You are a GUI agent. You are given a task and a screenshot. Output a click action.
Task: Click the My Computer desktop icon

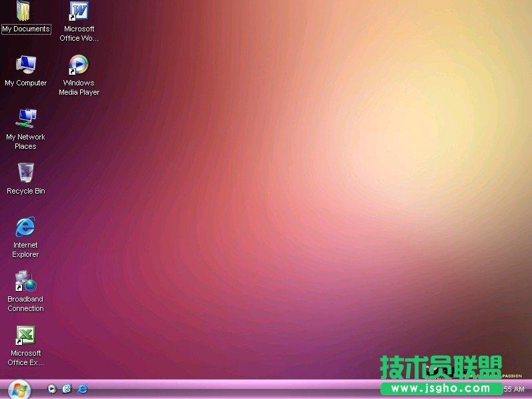point(25,65)
